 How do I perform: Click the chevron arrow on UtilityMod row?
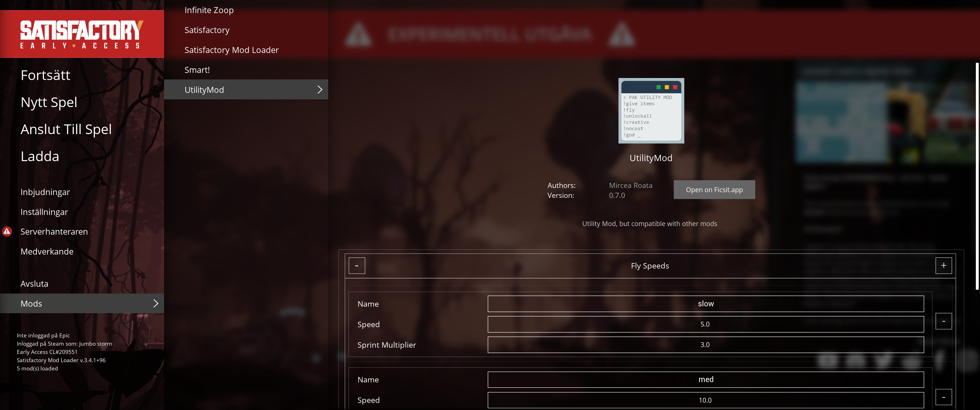pos(320,89)
